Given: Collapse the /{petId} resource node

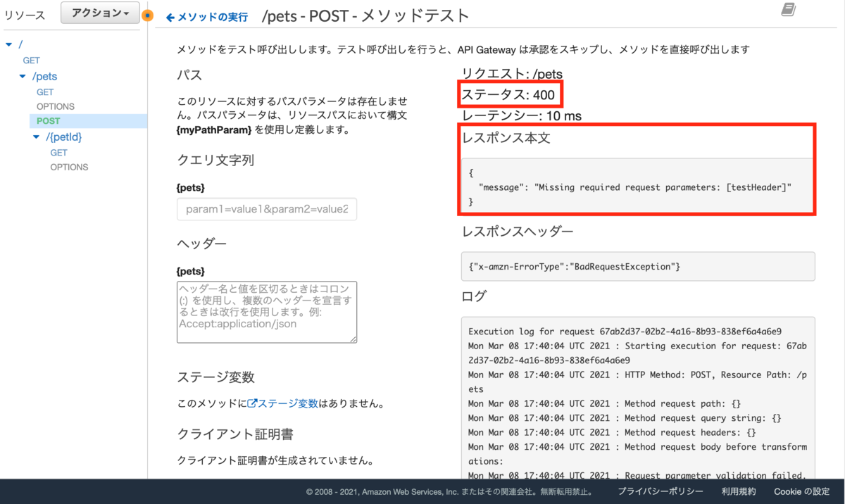Looking at the screenshot, I should pyautogui.click(x=37, y=137).
